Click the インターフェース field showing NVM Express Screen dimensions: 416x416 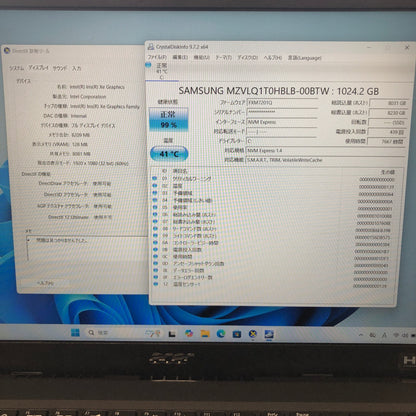[282, 122]
